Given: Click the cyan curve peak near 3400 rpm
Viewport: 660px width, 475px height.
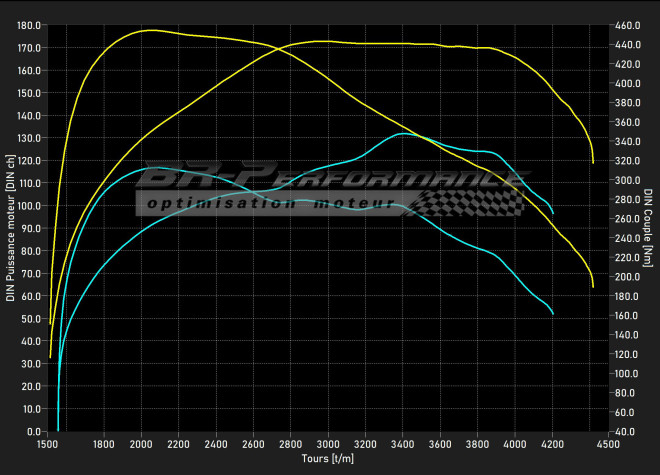Looking at the screenshot, I should pos(402,133).
